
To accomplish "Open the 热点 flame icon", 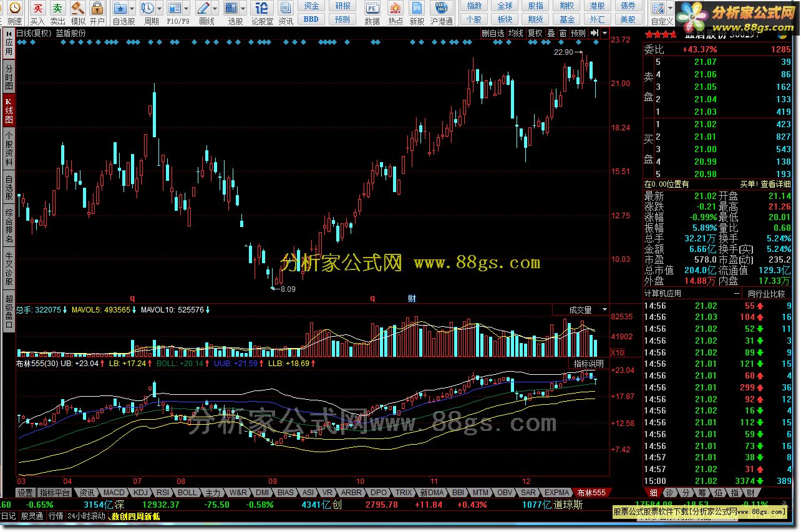I will (x=396, y=8).
